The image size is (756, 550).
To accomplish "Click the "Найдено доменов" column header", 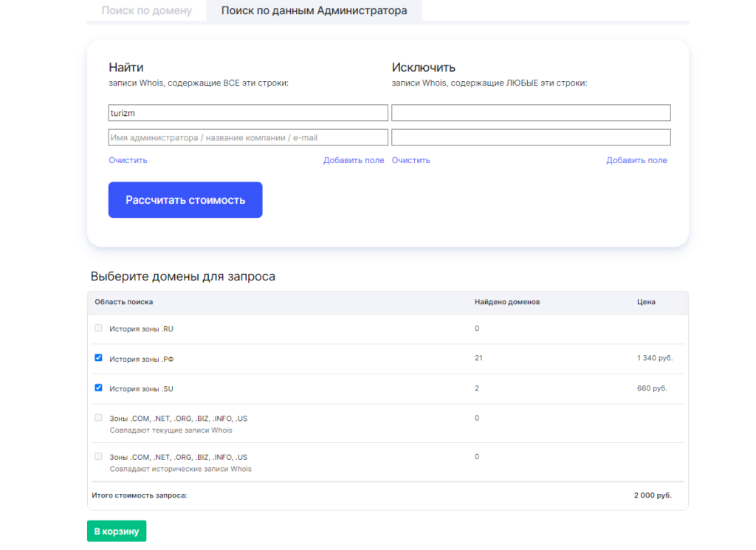I will (507, 302).
